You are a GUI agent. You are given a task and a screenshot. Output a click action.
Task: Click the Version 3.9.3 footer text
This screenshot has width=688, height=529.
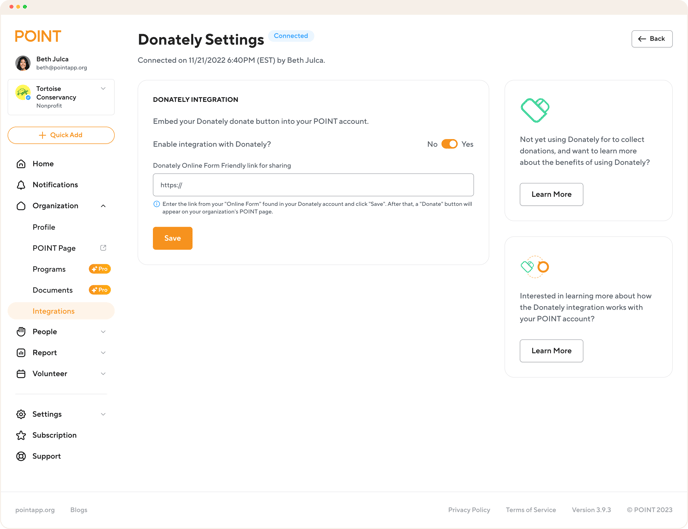pos(591,510)
